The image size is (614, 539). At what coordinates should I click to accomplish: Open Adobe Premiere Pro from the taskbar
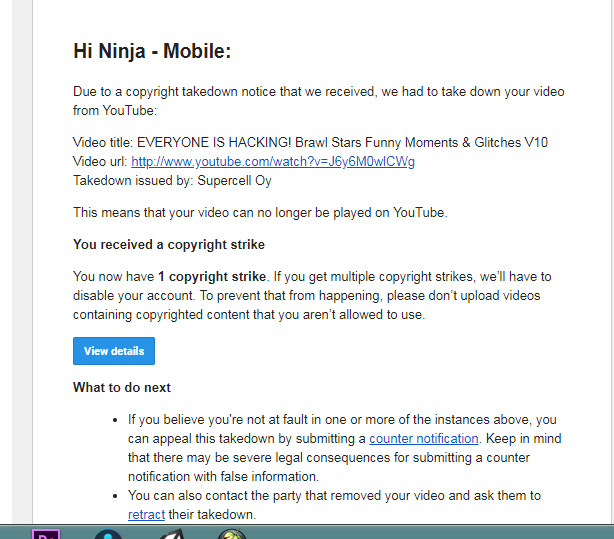click(46, 534)
